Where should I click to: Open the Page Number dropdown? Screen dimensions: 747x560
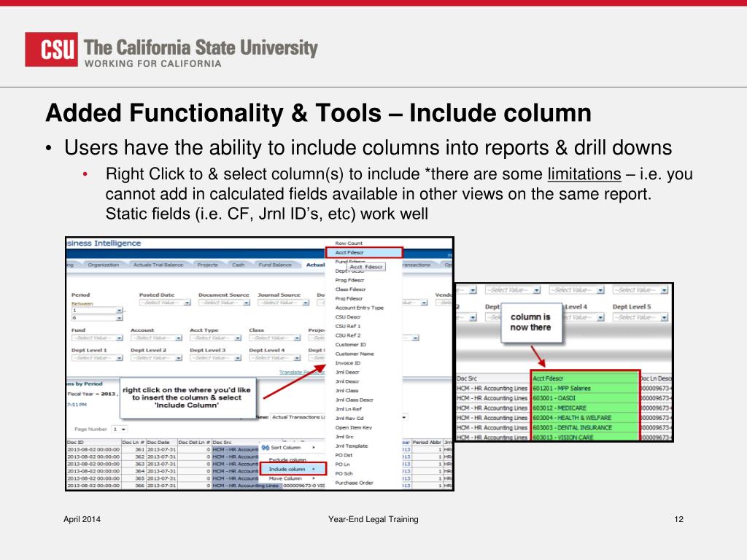tap(119, 429)
